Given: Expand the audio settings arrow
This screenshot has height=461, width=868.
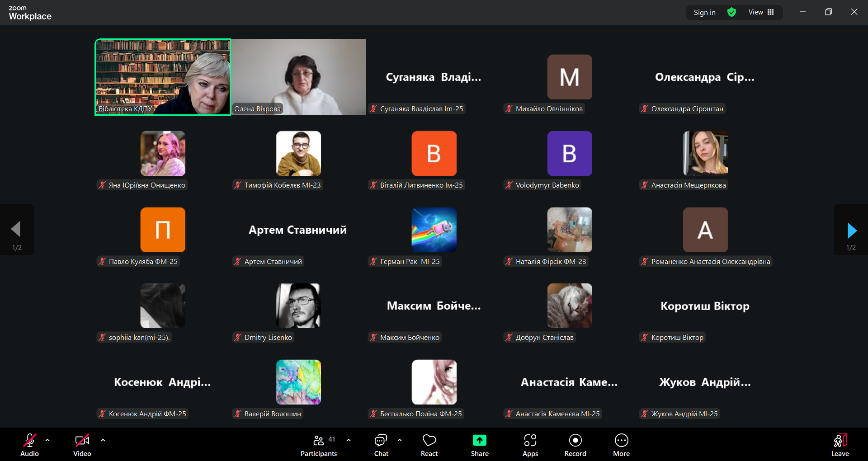Looking at the screenshot, I should pos(47,440).
